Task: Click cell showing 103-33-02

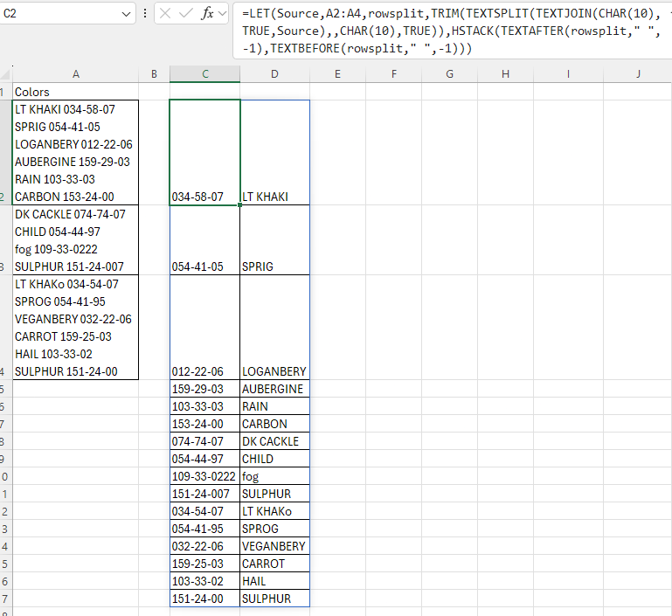Action: click(x=204, y=581)
